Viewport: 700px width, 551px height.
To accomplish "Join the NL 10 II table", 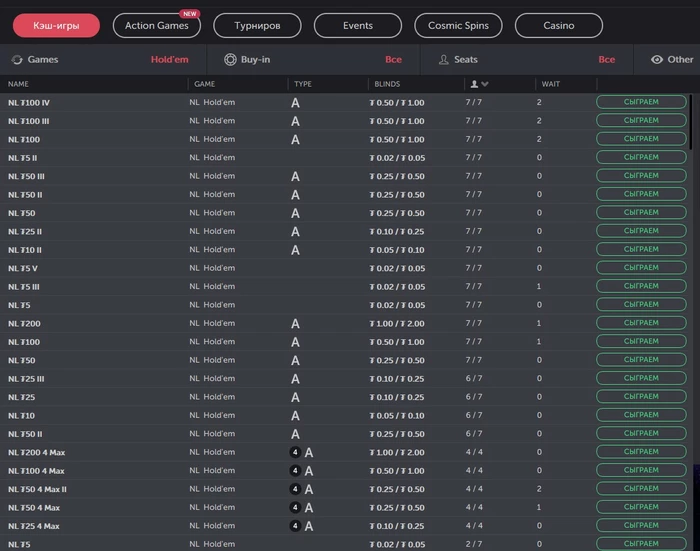I will (x=641, y=249).
